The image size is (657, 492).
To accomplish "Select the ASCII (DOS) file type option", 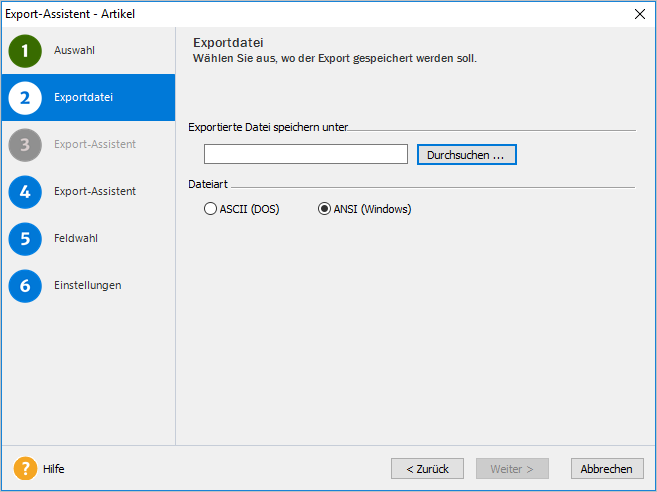I will click(x=241, y=209).
